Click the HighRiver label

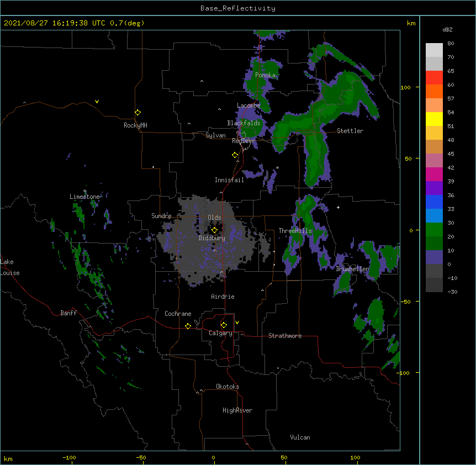click(x=237, y=410)
